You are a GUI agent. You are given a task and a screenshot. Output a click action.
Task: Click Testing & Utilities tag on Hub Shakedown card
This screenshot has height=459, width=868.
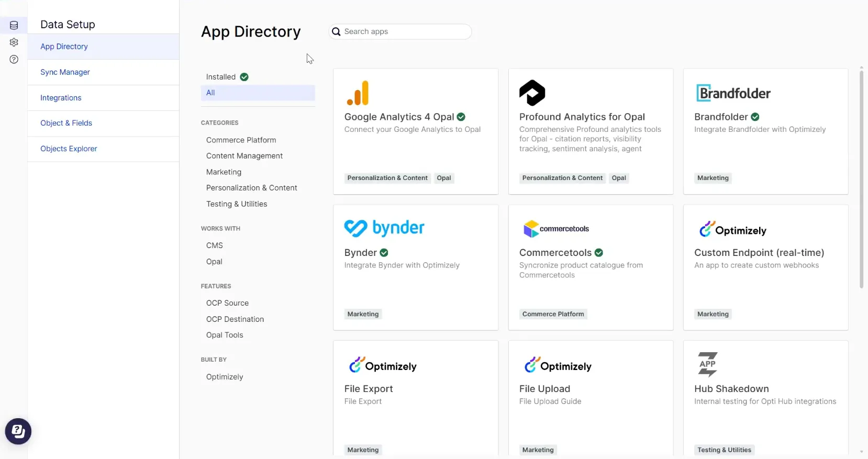pyautogui.click(x=724, y=450)
